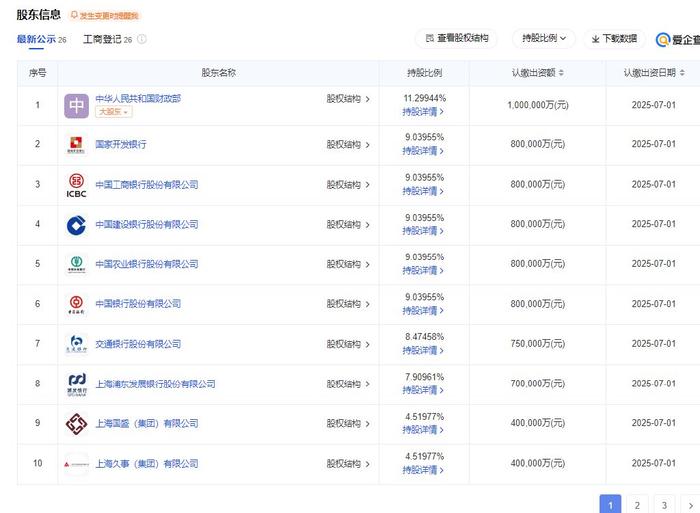Open 持股详情 for 国家开发银行 row
Screen dimensions: 700x513
(423, 151)
